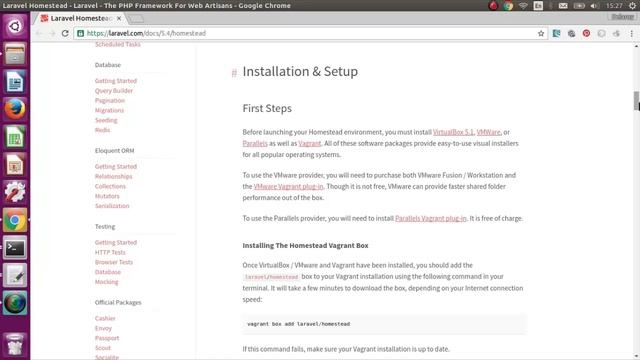Go back to previous page
Image resolution: width=640 pixels, height=360 pixels.
(x=39, y=33)
